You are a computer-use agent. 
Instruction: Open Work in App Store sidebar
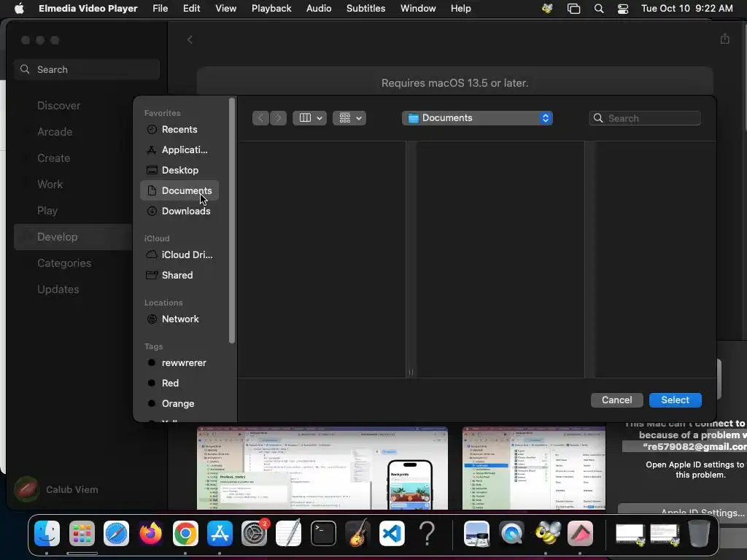point(50,184)
